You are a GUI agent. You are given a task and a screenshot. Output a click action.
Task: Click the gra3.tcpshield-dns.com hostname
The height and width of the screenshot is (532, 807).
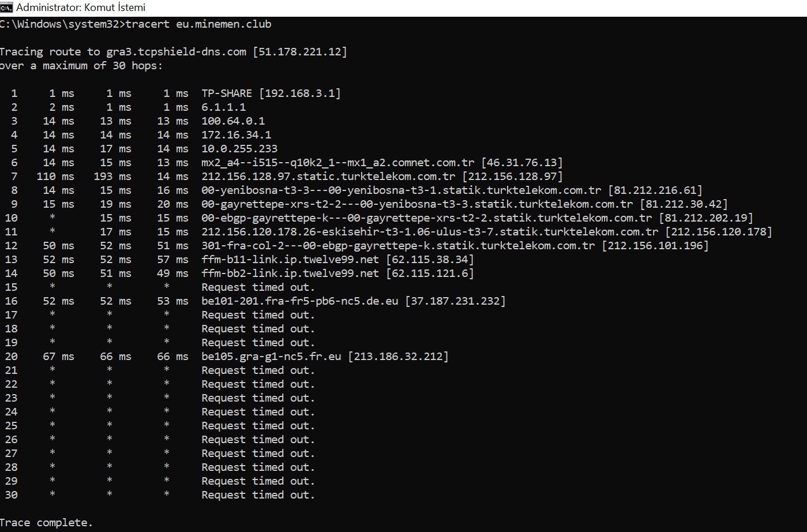[x=177, y=52]
